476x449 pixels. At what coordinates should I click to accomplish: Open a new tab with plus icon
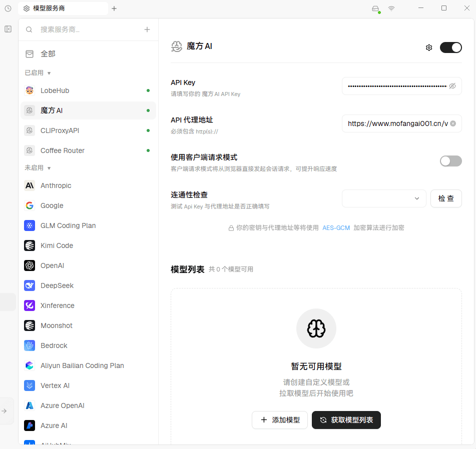pyautogui.click(x=114, y=8)
